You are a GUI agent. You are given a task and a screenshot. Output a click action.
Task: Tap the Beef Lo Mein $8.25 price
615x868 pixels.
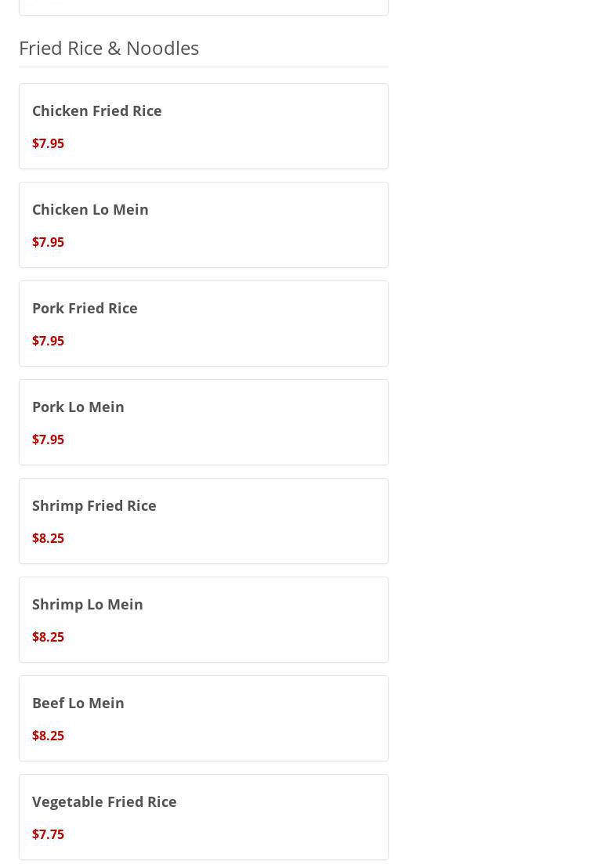(x=48, y=736)
